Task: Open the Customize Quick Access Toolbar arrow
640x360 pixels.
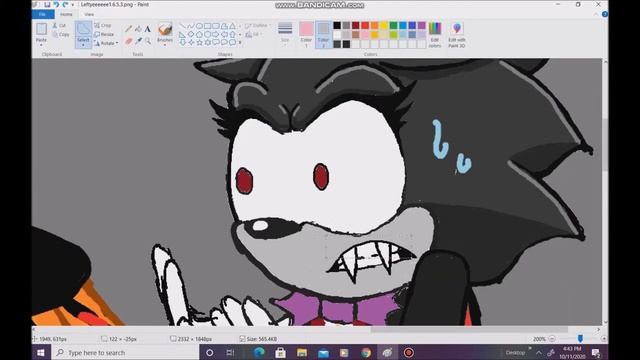Action: click(73, 5)
